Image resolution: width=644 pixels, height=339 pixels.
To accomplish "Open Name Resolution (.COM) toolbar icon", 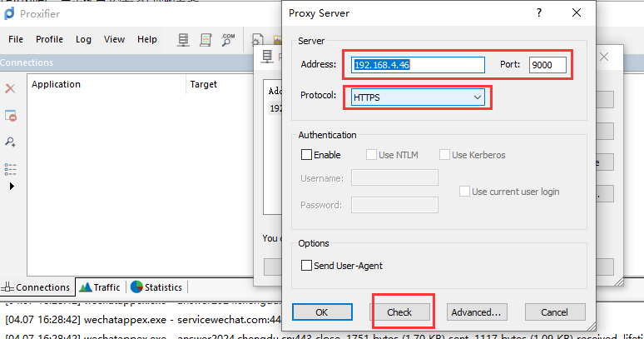I will pyautogui.click(x=228, y=39).
